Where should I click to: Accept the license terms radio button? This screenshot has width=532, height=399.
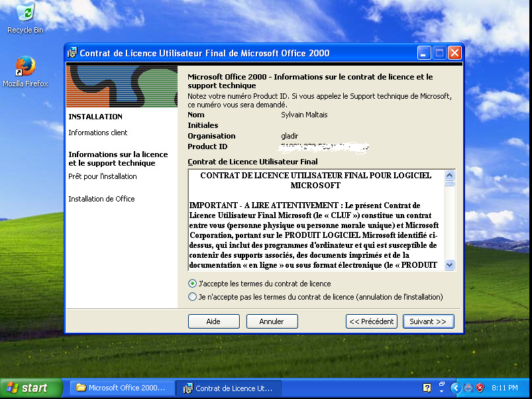(x=192, y=283)
